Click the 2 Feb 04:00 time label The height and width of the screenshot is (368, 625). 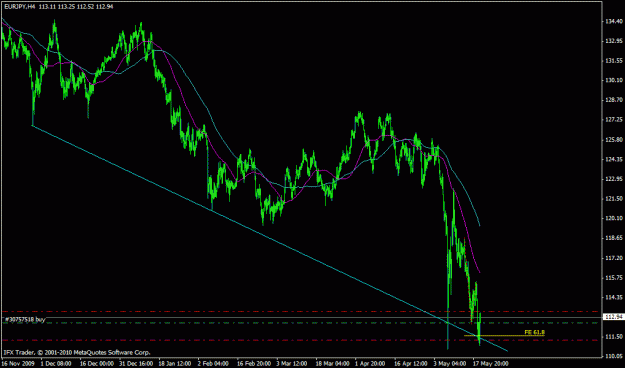pos(214,364)
